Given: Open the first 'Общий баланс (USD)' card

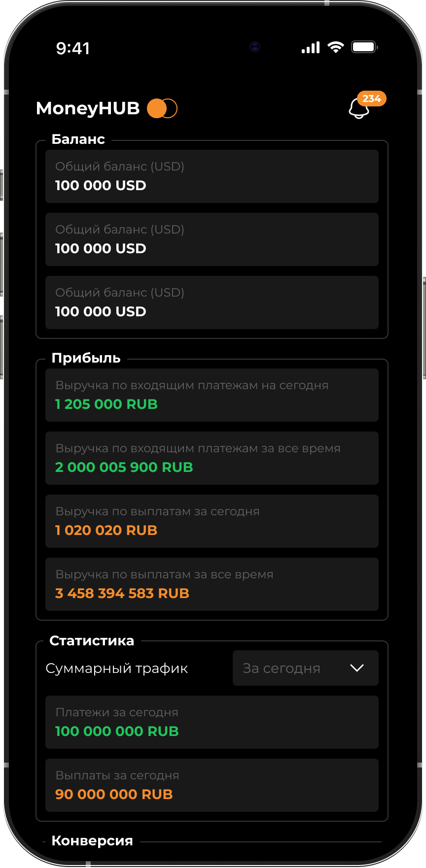Looking at the screenshot, I should point(212,176).
